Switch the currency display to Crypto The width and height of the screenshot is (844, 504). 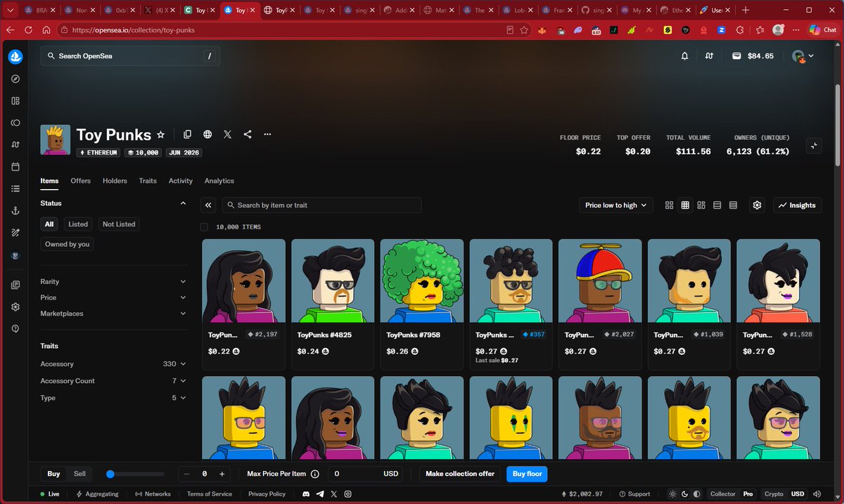tap(774, 494)
